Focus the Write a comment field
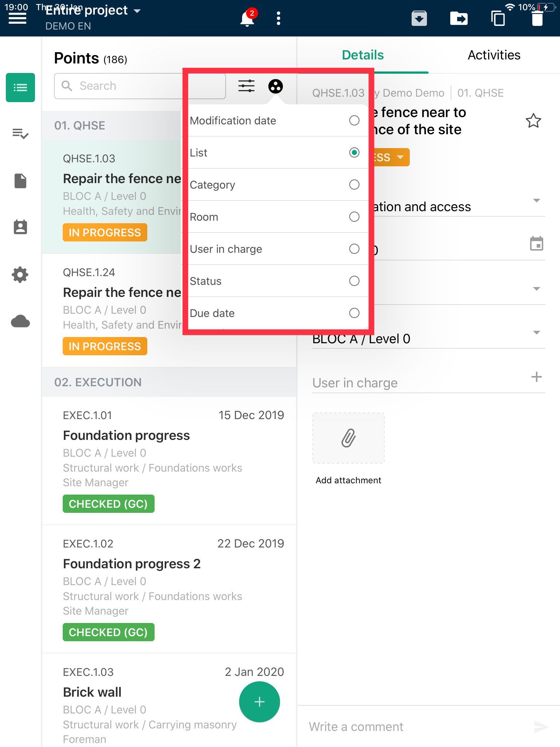This screenshot has height=747, width=560. (x=416, y=727)
